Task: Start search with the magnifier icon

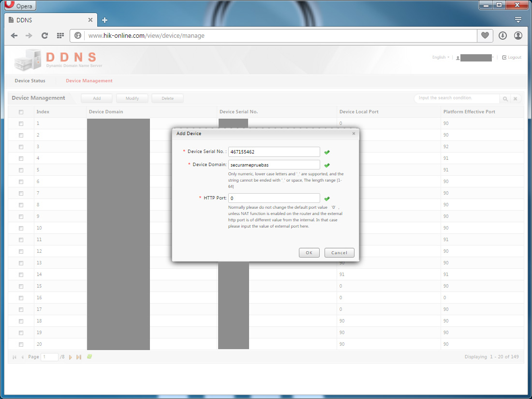Action: (x=505, y=98)
